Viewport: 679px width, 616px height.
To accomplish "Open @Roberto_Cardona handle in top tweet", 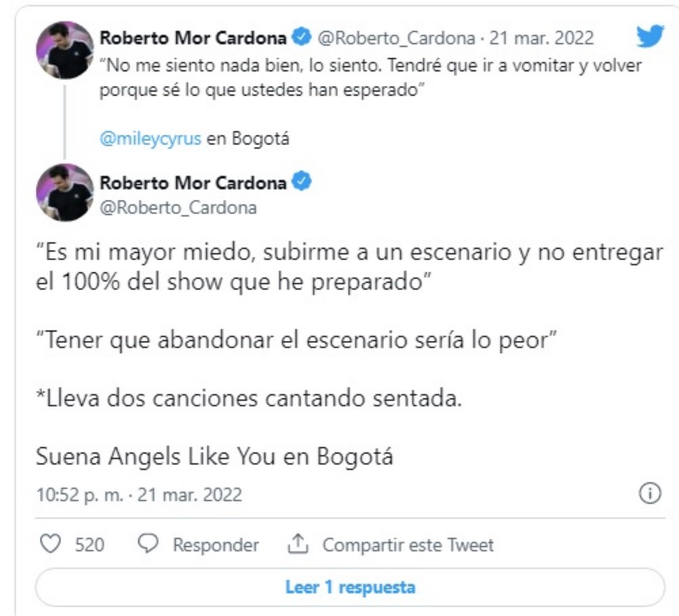I will coord(396,38).
